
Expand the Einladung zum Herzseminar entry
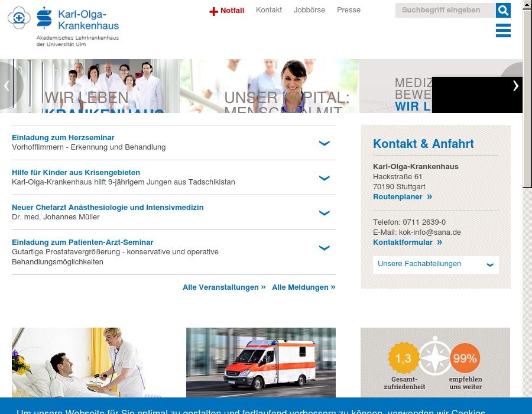click(324, 143)
